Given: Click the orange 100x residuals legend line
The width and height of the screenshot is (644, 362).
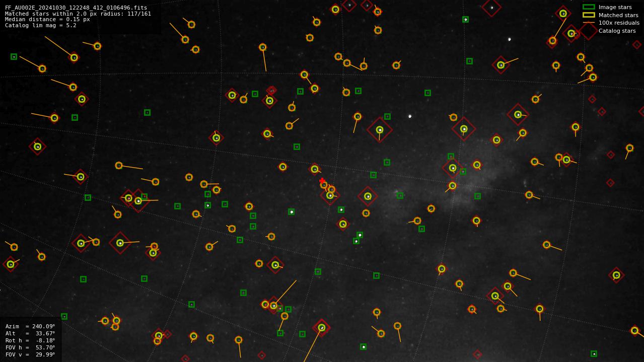Looking at the screenshot, I should [589, 23].
